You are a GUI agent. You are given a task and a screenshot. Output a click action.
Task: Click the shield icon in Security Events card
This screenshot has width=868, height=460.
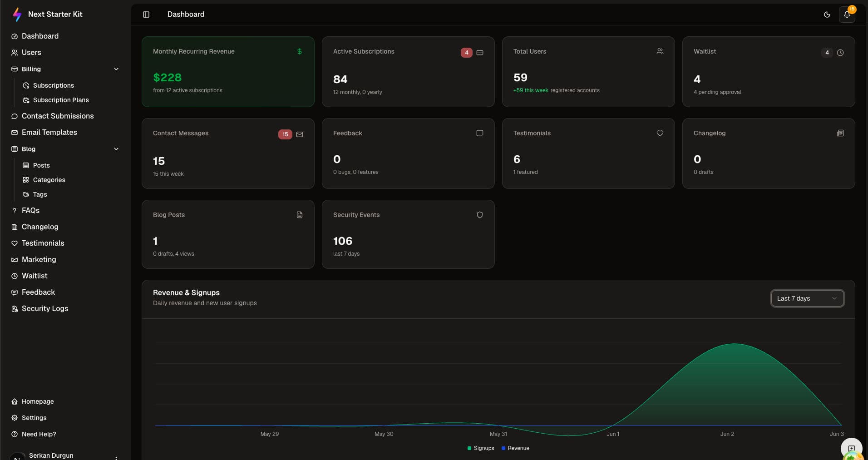(x=480, y=215)
